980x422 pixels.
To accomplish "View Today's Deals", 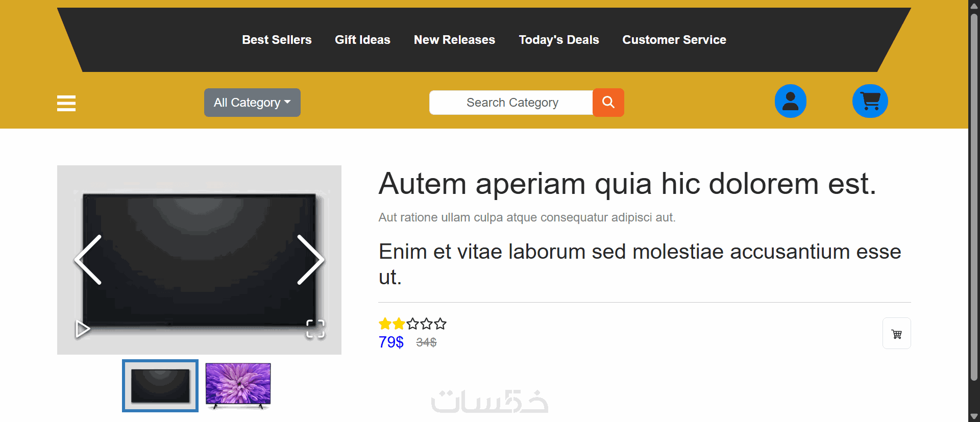I will pos(559,40).
